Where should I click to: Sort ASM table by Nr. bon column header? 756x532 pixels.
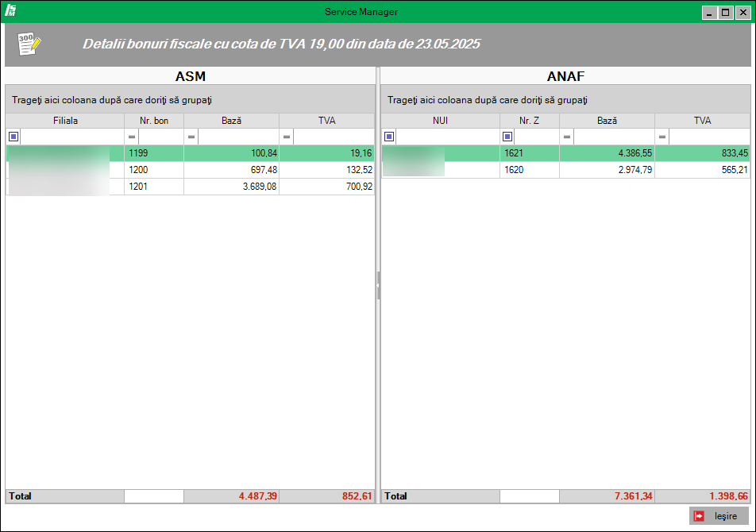tap(154, 121)
